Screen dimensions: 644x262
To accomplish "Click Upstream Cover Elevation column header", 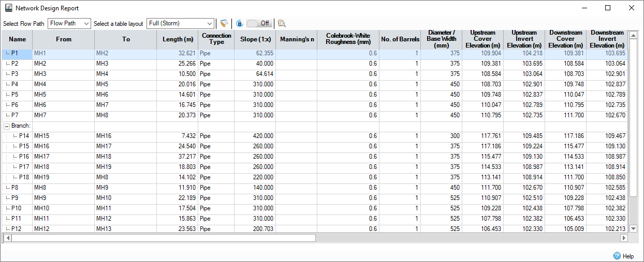I will [x=483, y=39].
